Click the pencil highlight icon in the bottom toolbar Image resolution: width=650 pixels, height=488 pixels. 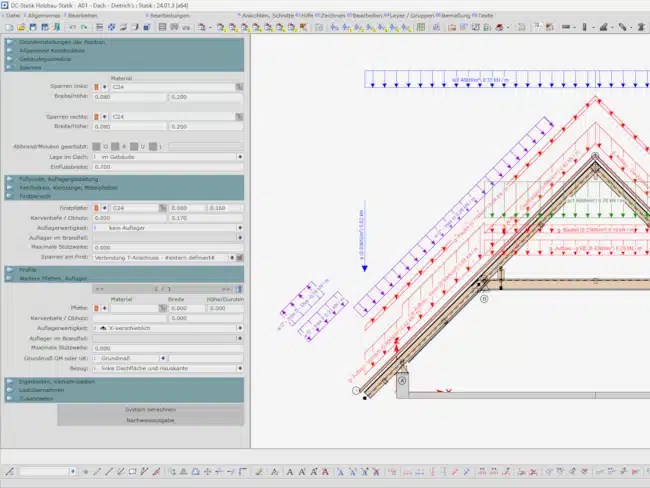point(259,471)
